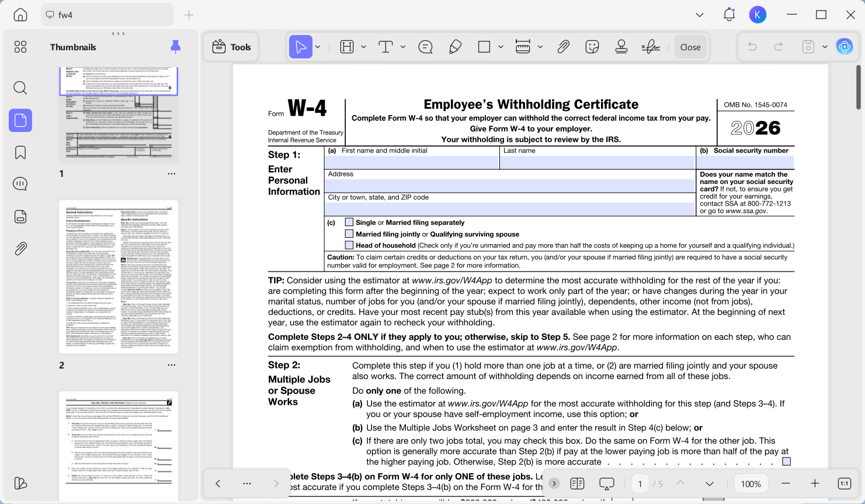This screenshot has width=865, height=504.
Task: Expand the Text tool dropdown arrow
Action: click(403, 47)
